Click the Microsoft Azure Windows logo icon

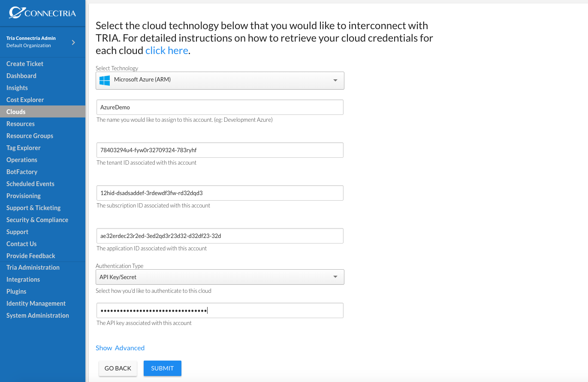(x=105, y=80)
